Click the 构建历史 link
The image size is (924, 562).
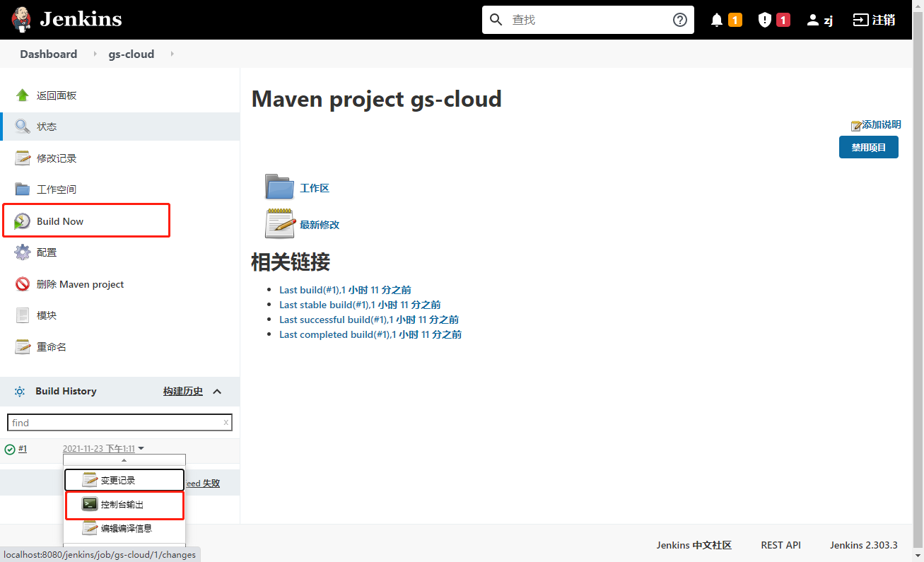[183, 391]
